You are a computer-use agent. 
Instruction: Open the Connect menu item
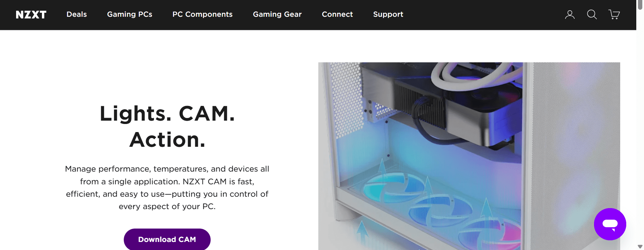[337, 14]
